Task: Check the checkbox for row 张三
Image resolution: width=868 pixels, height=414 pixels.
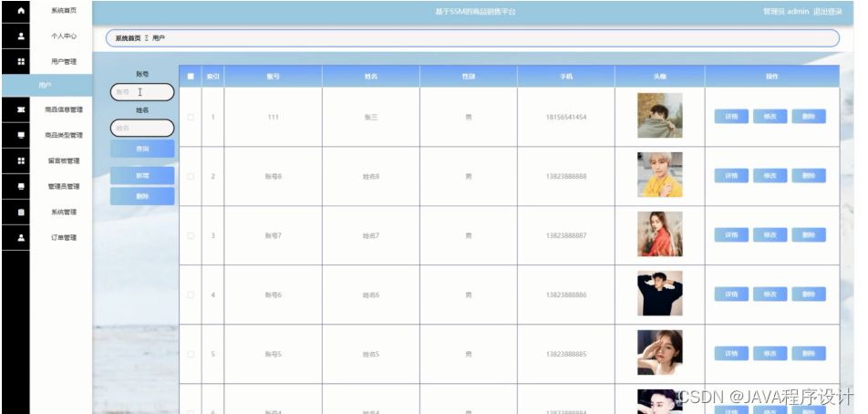Action: tap(191, 118)
